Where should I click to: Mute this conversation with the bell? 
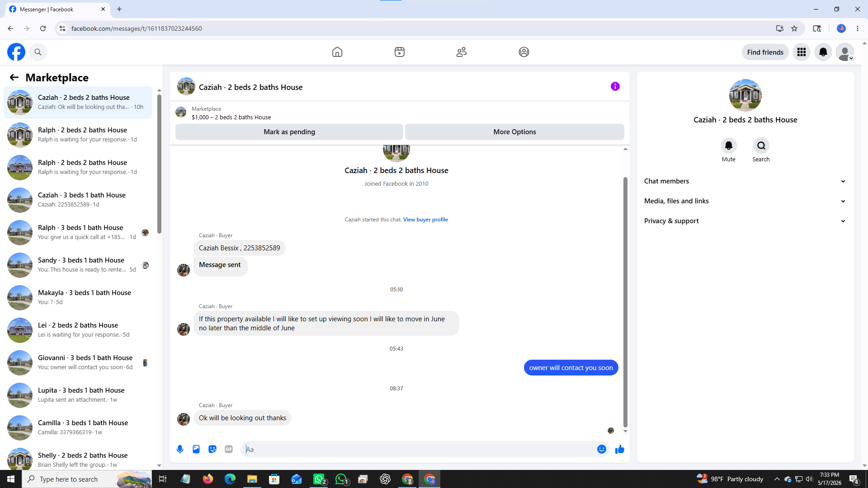(729, 145)
